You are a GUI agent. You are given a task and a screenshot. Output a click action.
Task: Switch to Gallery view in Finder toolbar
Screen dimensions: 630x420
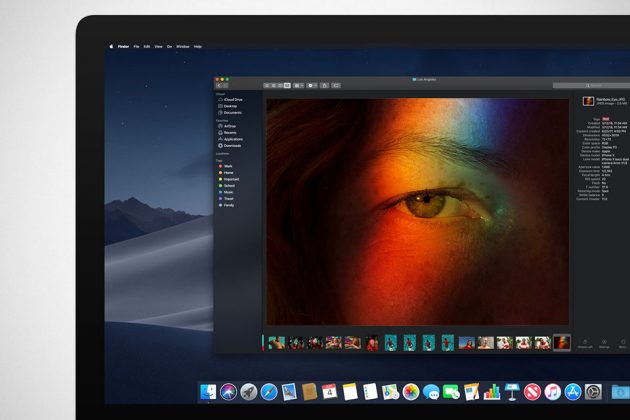pos(287,86)
